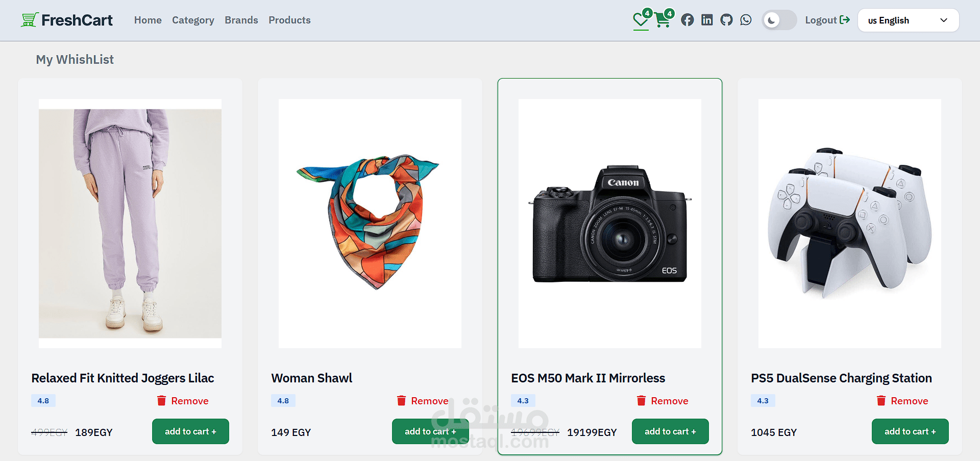Remove Relaxed Fit Joggers from wishlist
The height and width of the screenshot is (461, 980).
click(x=183, y=401)
